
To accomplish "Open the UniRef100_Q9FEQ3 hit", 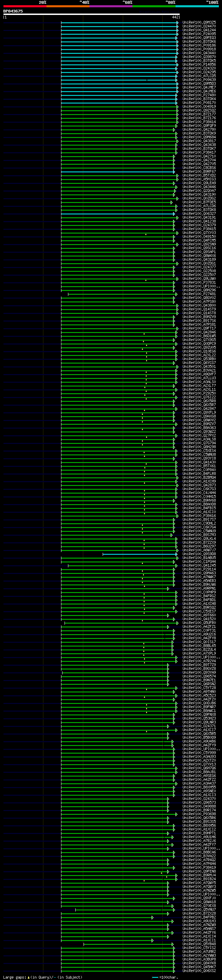I will pyautogui.click(x=199, y=38).
